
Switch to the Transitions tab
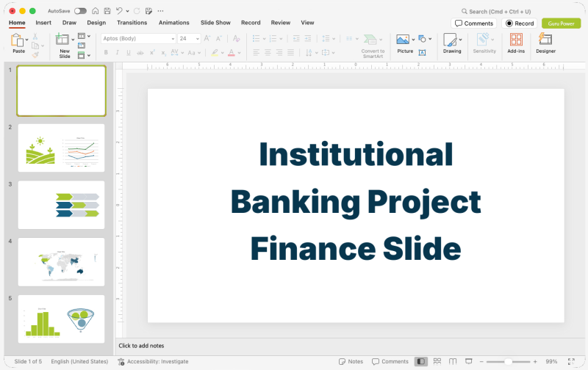(x=132, y=23)
